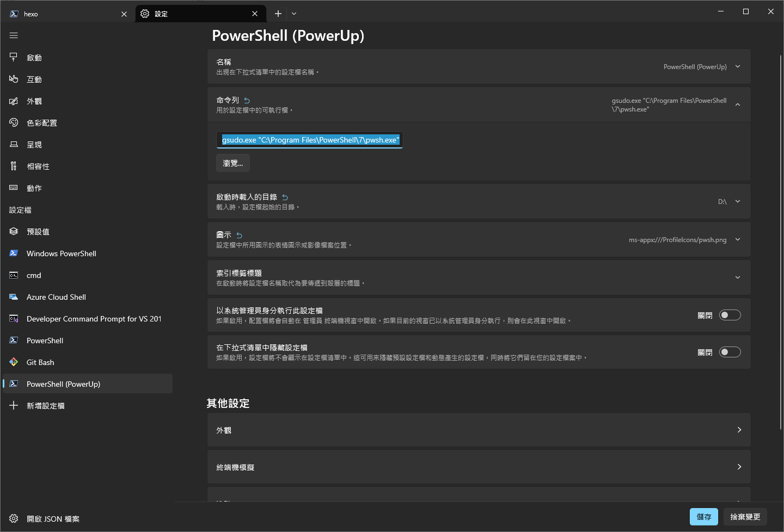This screenshot has height=532, width=784.
Task: Click the cmd profile icon
Action: pos(14,275)
